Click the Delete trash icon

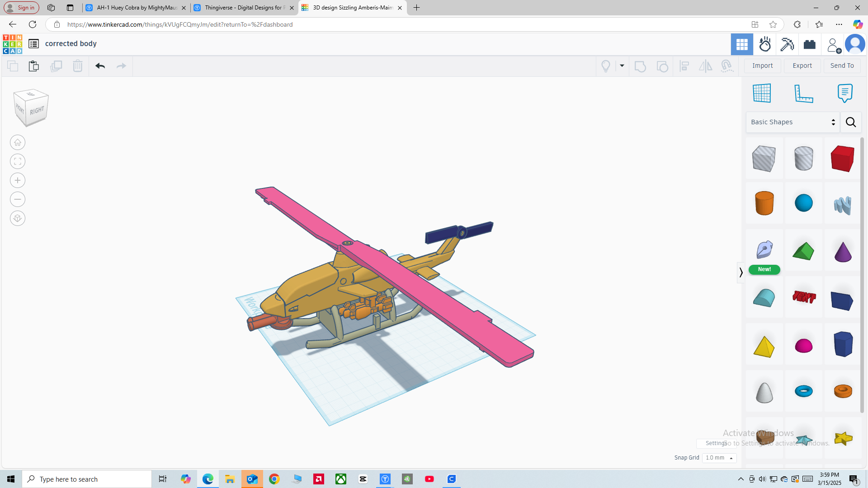78,66
